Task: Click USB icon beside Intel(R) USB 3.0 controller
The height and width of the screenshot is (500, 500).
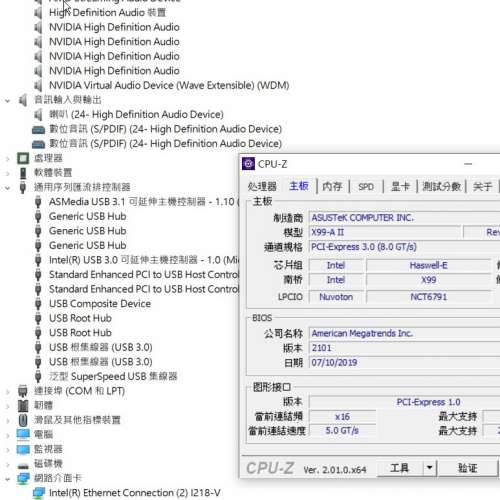Action: pyautogui.click(x=38, y=260)
